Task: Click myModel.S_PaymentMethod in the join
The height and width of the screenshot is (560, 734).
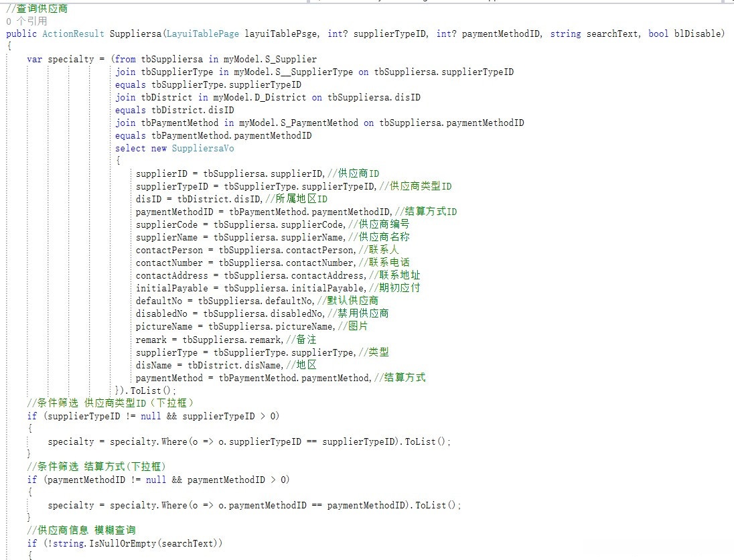Action: click(299, 123)
